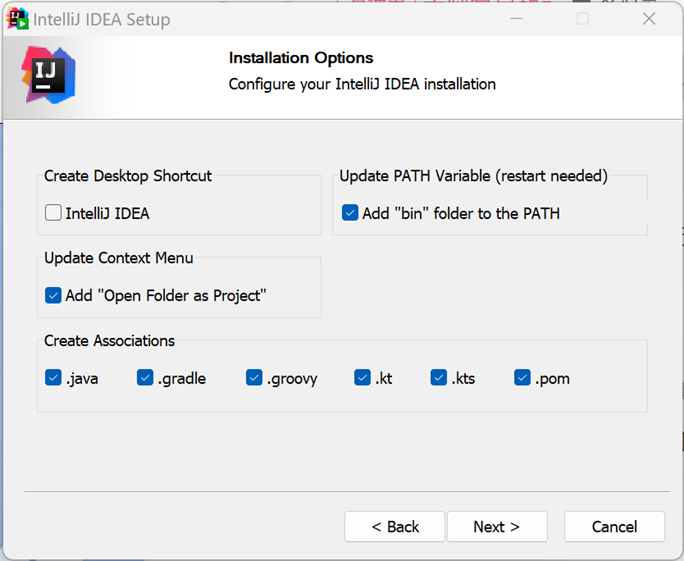The height and width of the screenshot is (561, 684).
Task: Click the Installation Options heading
Action: click(x=301, y=58)
